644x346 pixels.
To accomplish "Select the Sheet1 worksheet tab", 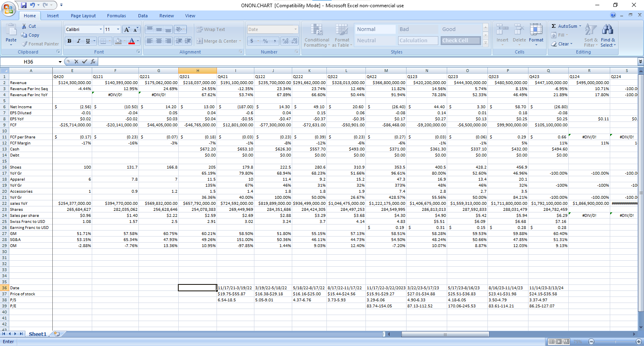I will point(37,334).
